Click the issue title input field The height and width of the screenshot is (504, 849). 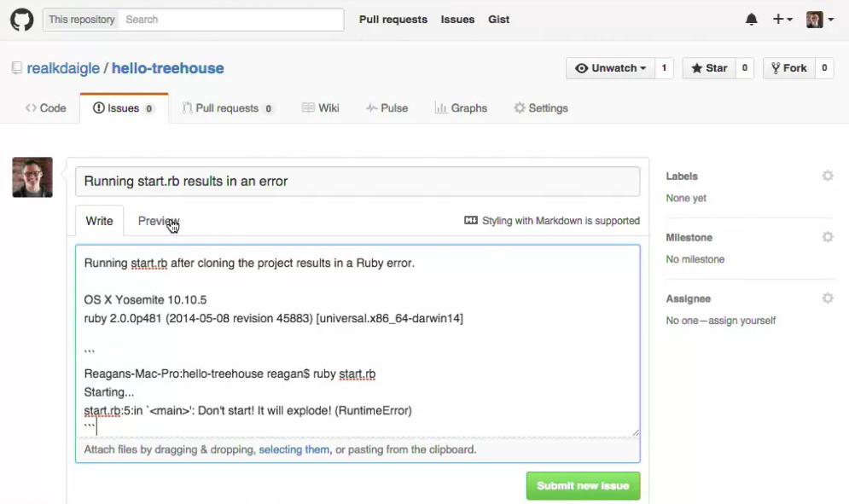(358, 182)
